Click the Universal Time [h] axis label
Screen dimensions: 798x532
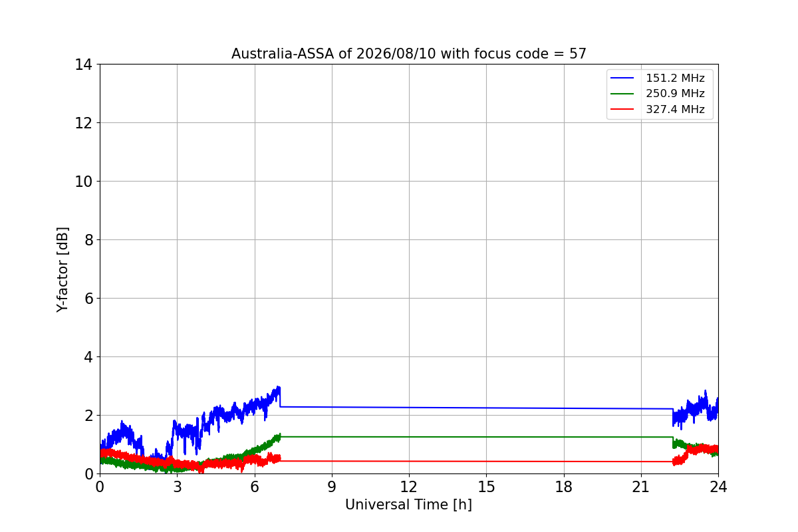tap(408, 505)
